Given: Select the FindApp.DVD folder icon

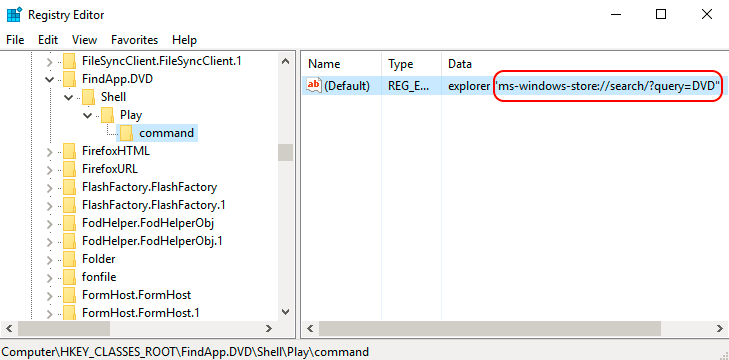Looking at the screenshot, I should (x=69, y=79).
